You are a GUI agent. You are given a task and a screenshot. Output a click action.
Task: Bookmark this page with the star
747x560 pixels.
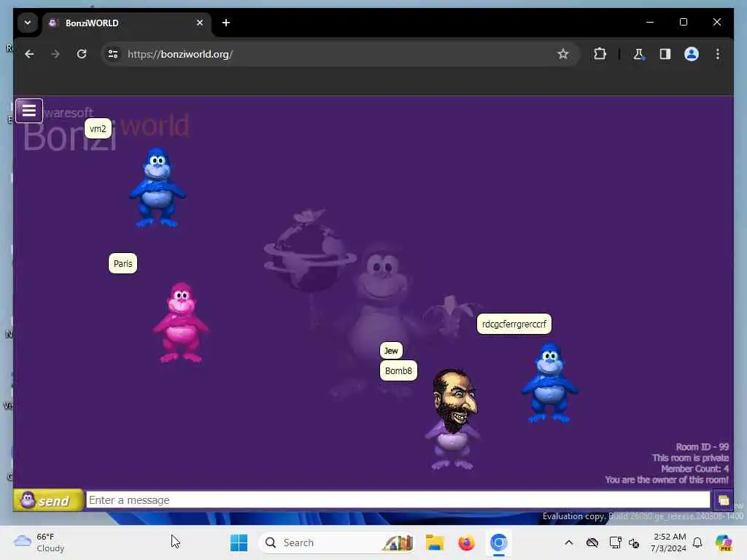(x=562, y=54)
